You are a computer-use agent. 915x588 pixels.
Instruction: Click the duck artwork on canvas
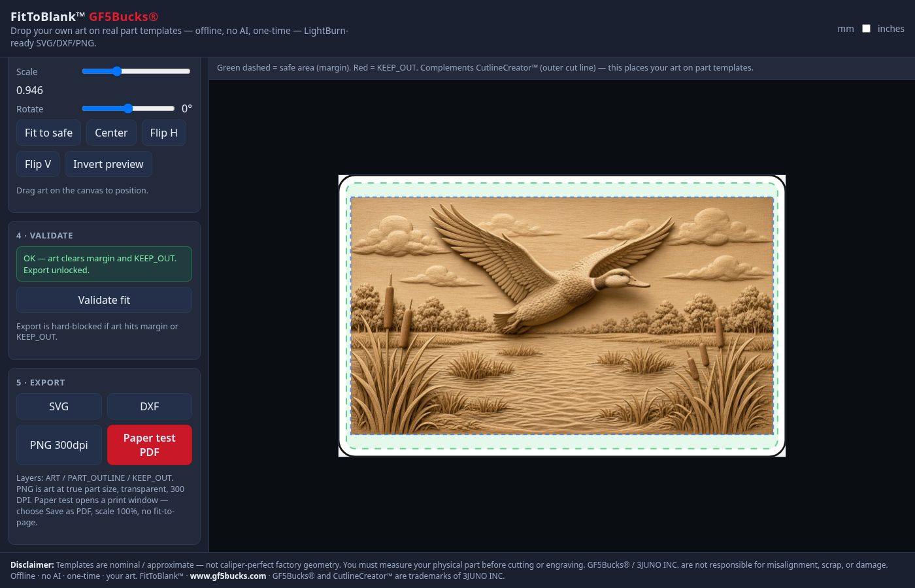[x=562, y=316]
